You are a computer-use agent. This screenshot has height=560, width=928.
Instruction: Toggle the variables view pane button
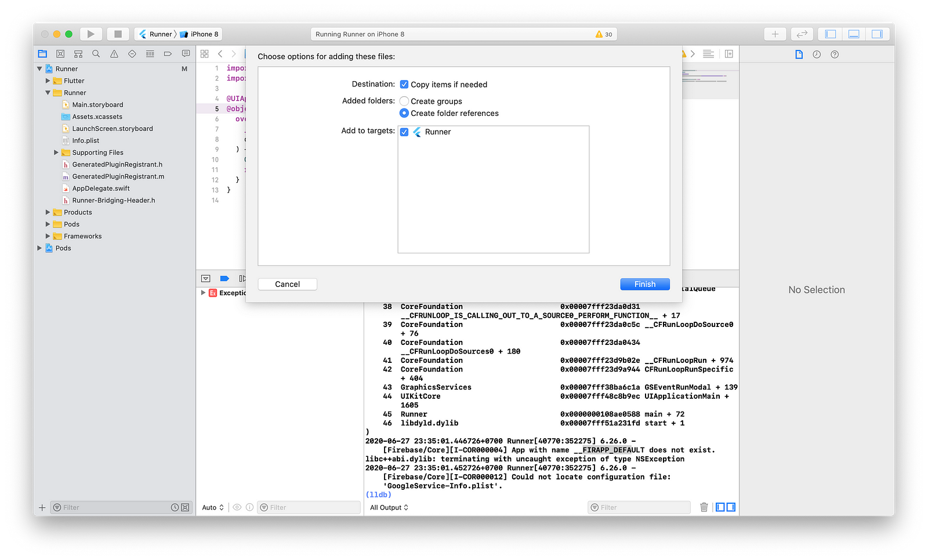coord(720,507)
